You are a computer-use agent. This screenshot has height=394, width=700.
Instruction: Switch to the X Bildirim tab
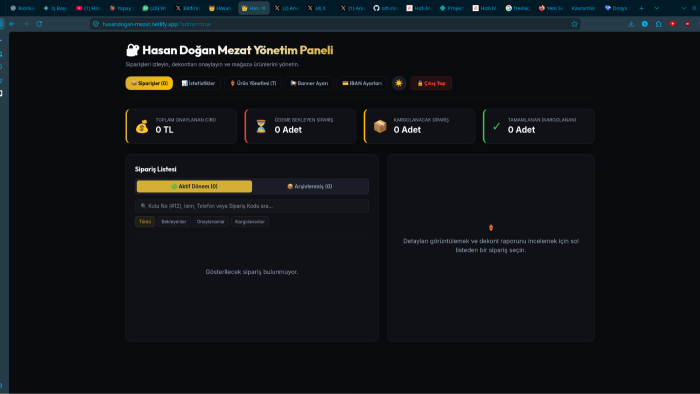click(x=188, y=8)
